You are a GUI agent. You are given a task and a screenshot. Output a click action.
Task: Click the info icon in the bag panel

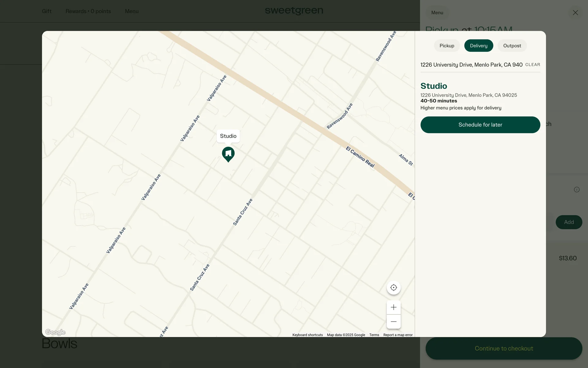point(576,190)
